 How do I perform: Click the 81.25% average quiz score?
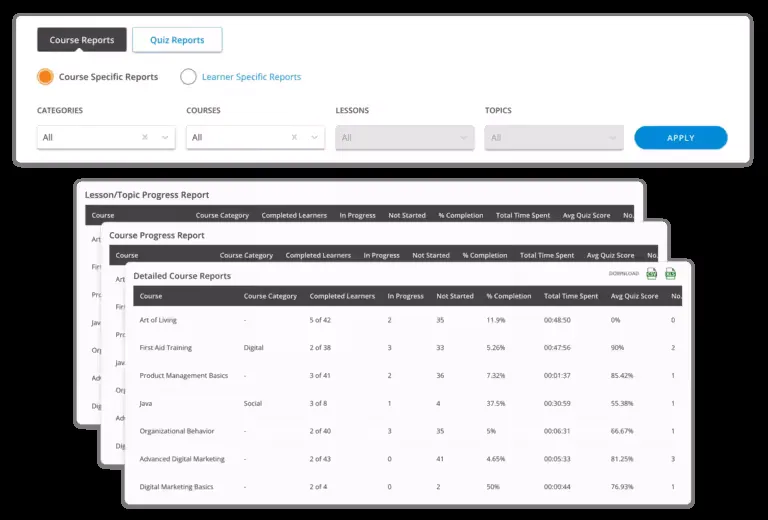(622, 459)
